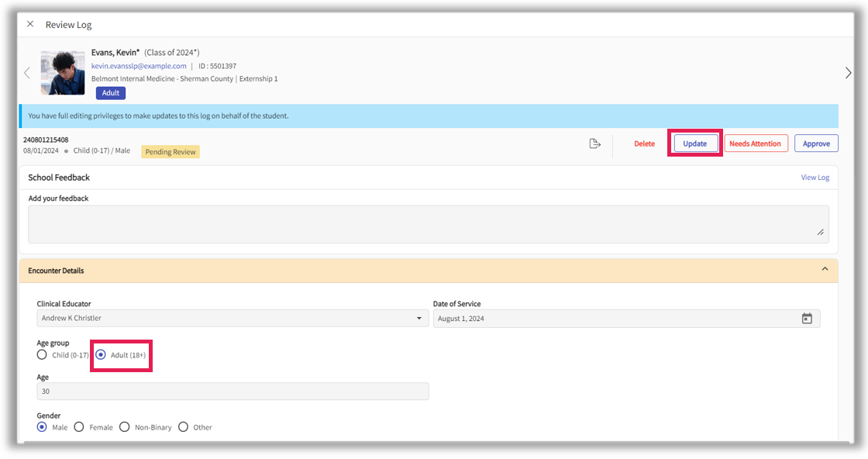Click Kevin's email address link
Screen dimensions: 868x459
pyautogui.click(x=139, y=65)
